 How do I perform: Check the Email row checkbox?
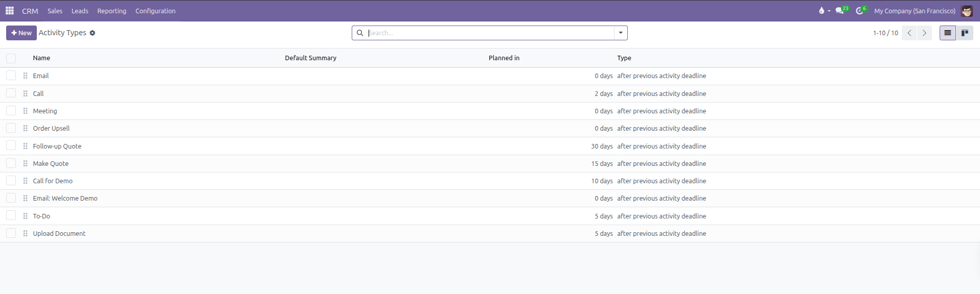pos(11,76)
